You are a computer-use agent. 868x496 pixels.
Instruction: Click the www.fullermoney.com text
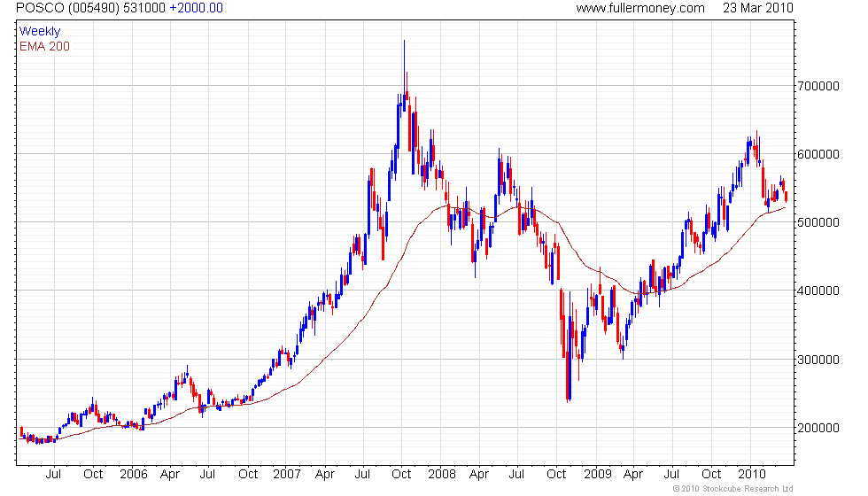click(639, 8)
